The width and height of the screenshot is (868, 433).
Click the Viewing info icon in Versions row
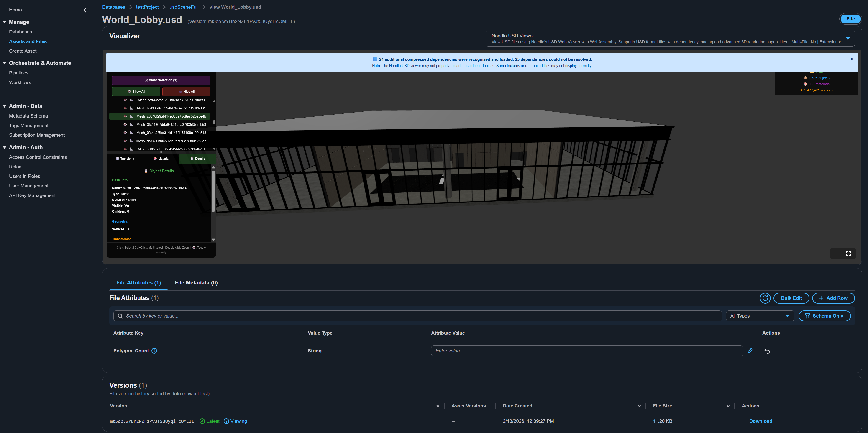click(226, 421)
